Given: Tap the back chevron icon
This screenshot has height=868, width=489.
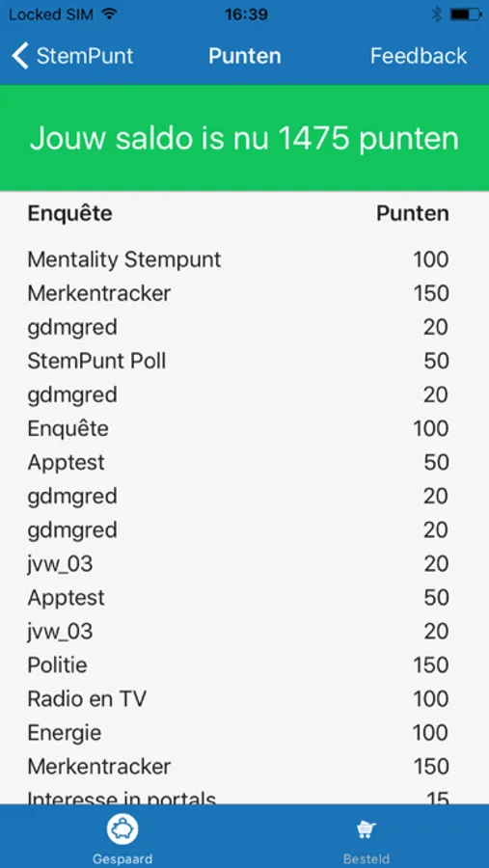Looking at the screenshot, I should (x=20, y=56).
